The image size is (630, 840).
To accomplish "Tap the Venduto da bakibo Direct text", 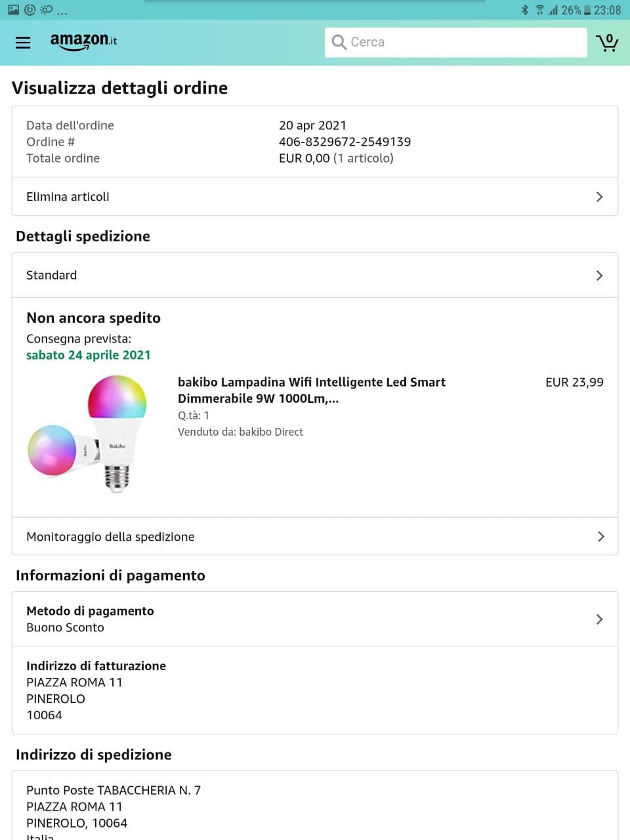I will click(240, 432).
